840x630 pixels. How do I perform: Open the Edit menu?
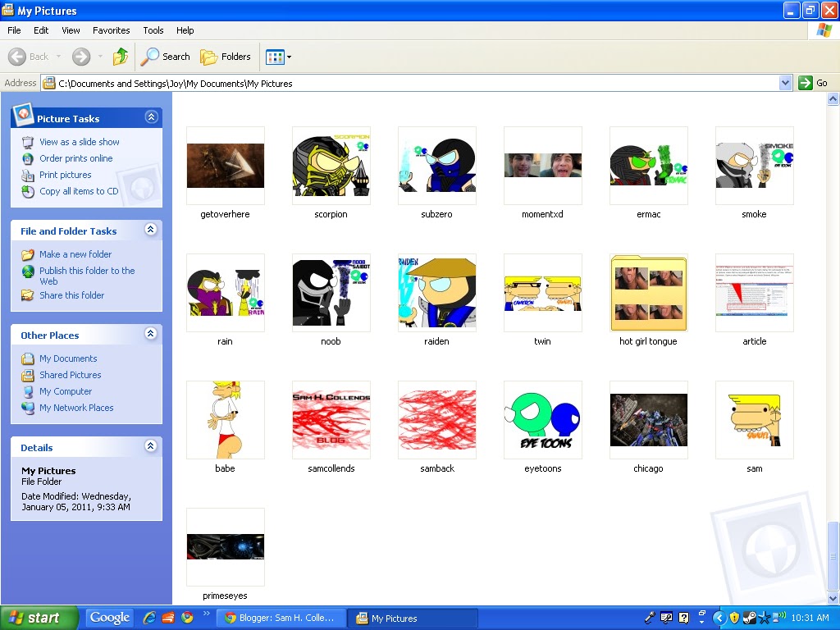tap(41, 30)
